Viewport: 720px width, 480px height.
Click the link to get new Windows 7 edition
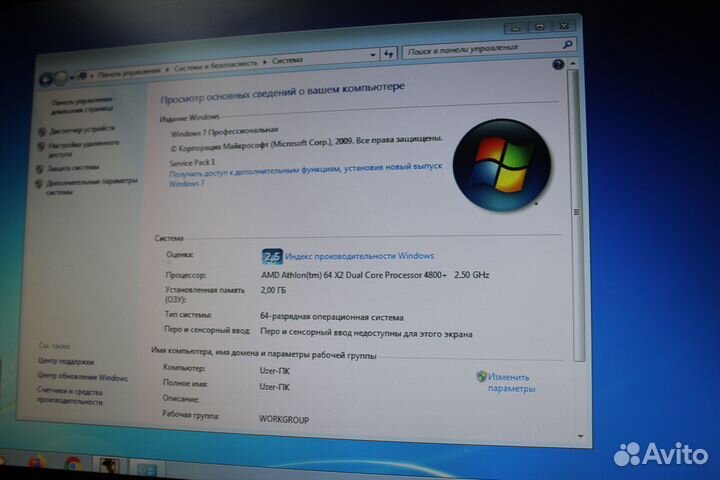coord(305,175)
